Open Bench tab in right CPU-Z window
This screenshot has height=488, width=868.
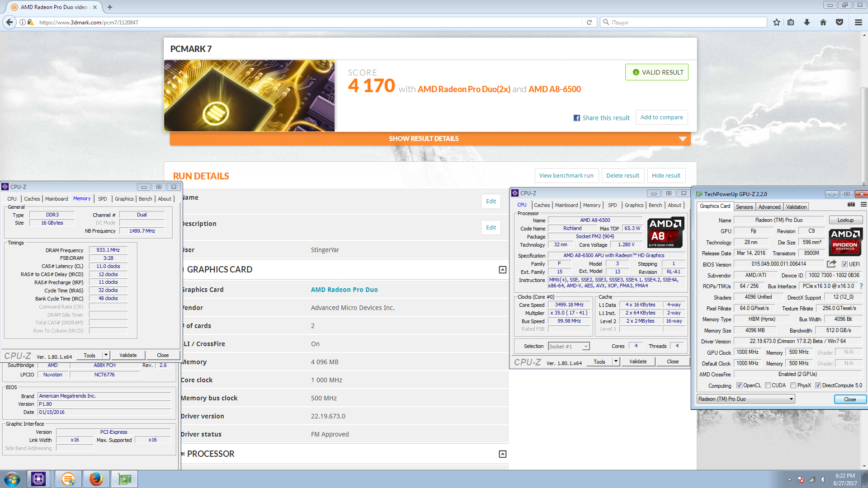tap(655, 205)
